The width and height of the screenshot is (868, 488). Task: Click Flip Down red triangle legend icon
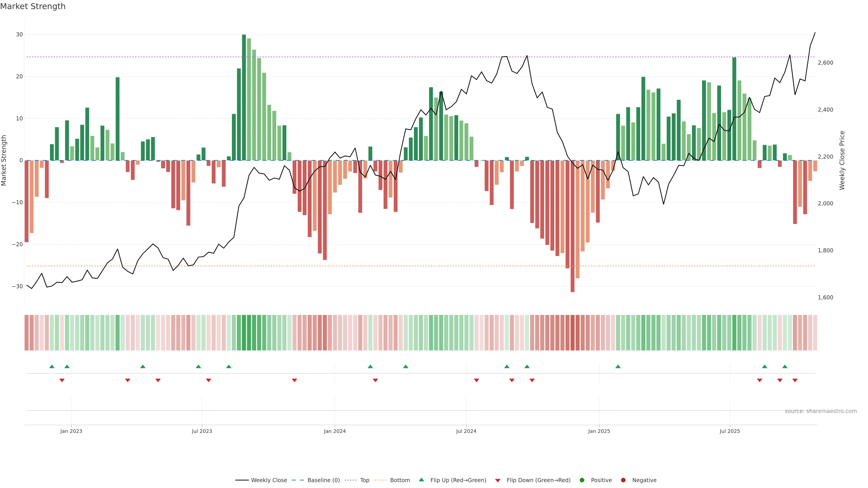tap(498, 481)
